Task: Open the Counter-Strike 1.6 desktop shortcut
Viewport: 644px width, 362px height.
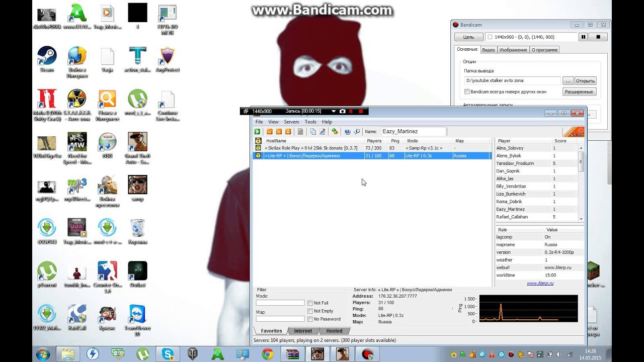Action: pos(107,277)
